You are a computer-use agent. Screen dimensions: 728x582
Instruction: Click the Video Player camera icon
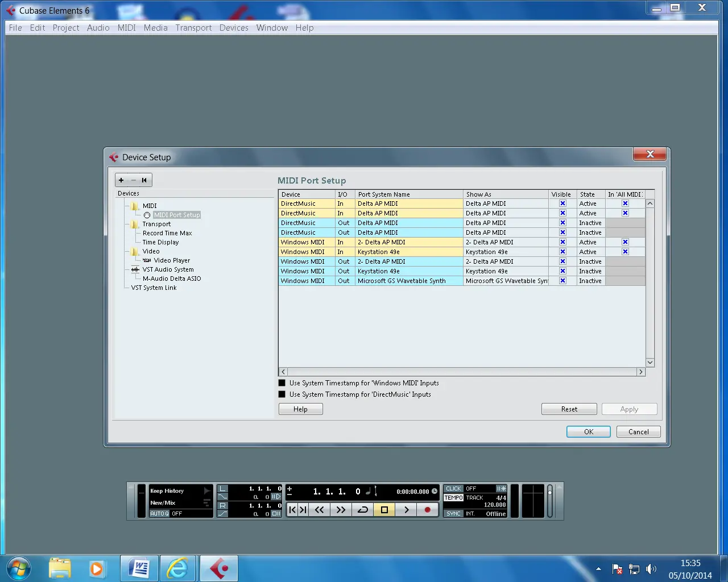pyautogui.click(x=147, y=260)
